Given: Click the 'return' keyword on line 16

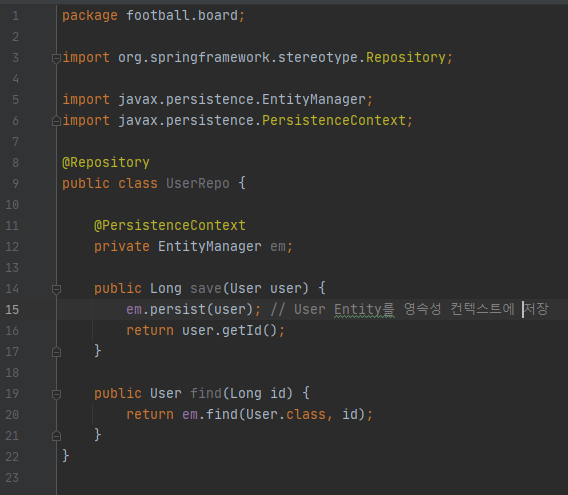Looking at the screenshot, I should 150,331.
